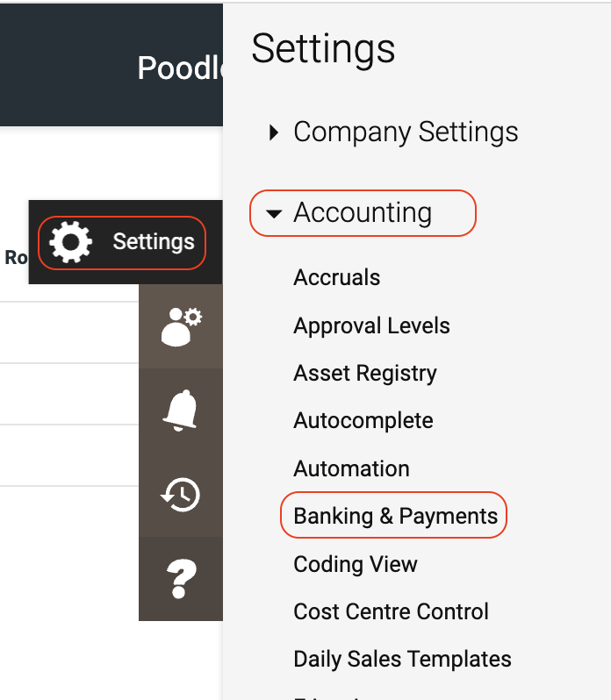Expand the Company Settings arrow
Screen dimensions: 611x700
coord(274,132)
